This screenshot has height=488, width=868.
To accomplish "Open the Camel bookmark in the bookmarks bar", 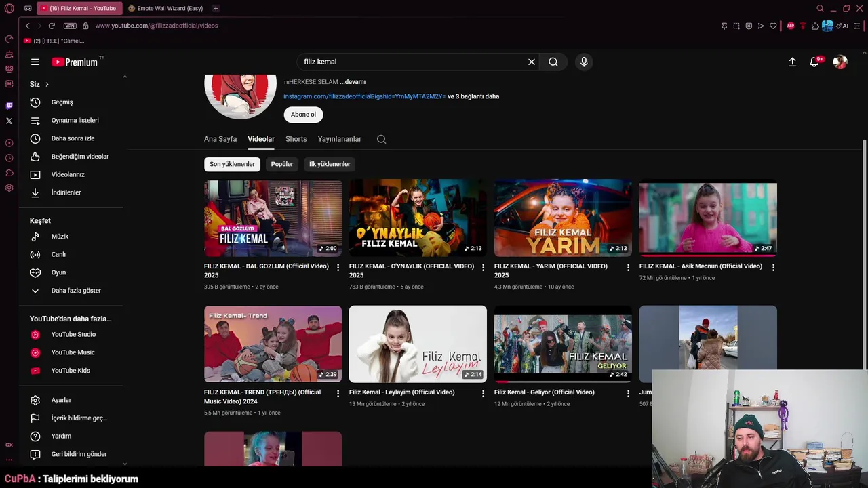I will point(54,41).
